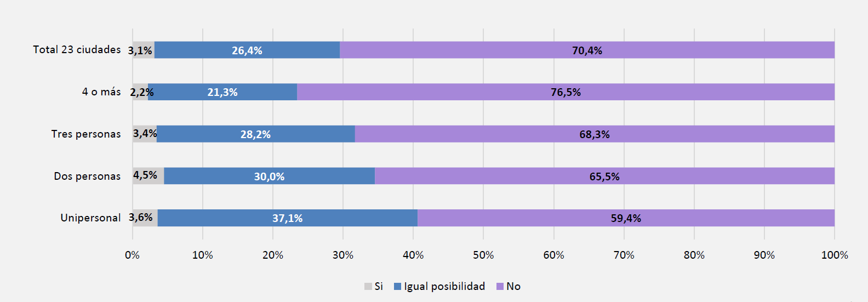Select the 30,0% segment for Dos personas
868x302 pixels.
point(269,176)
